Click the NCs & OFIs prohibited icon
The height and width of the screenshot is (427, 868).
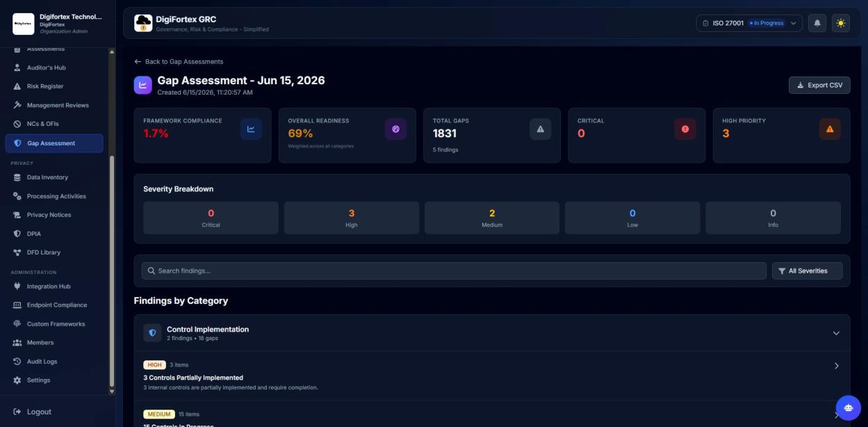[x=17, y=124]
